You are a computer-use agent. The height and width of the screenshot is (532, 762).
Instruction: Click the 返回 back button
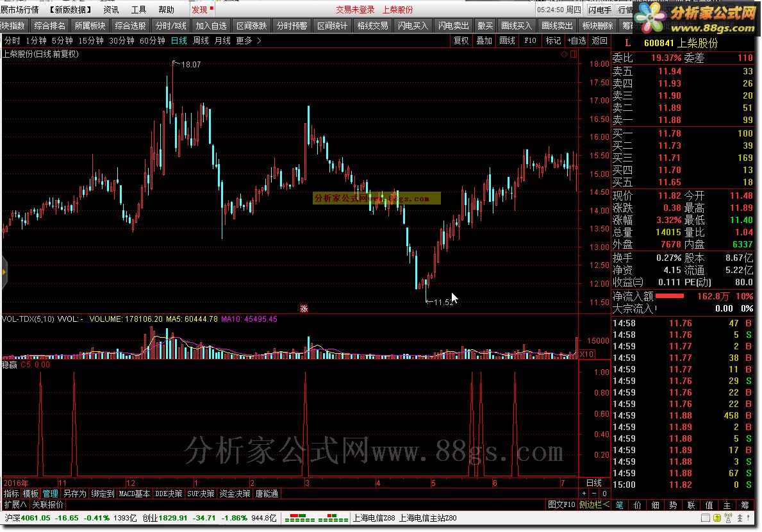coord(599,41)
